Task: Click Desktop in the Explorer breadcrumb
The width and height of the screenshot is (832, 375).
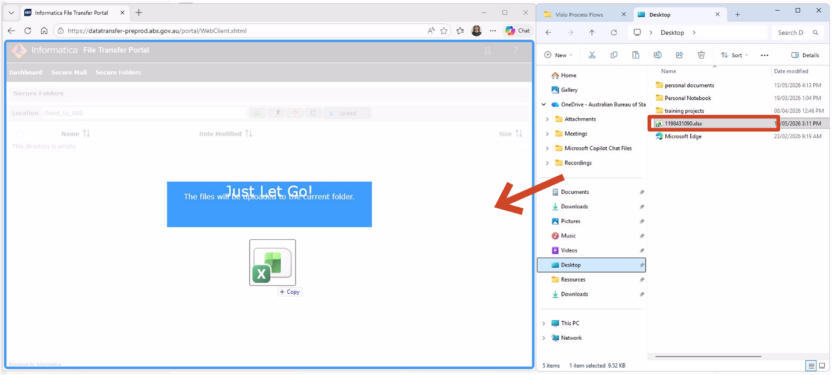Action: click(672, 32)
